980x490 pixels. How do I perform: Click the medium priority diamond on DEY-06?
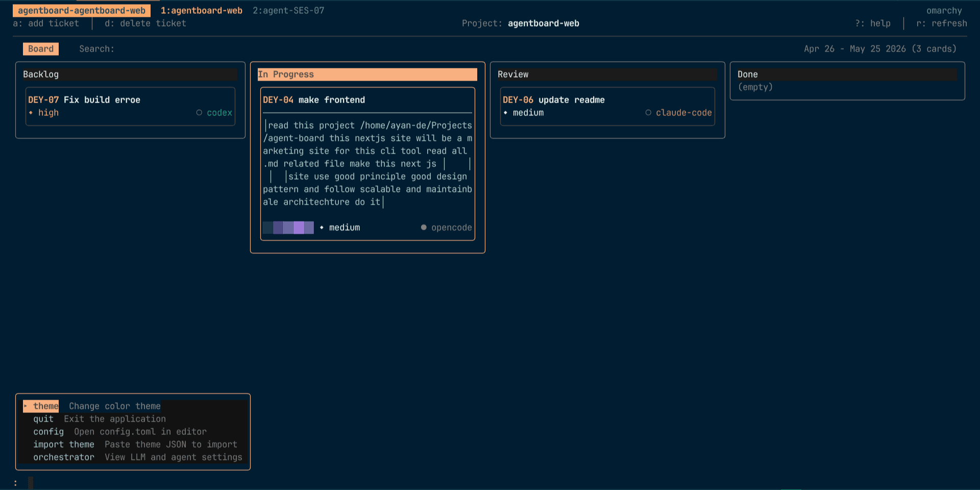(505, 112)
